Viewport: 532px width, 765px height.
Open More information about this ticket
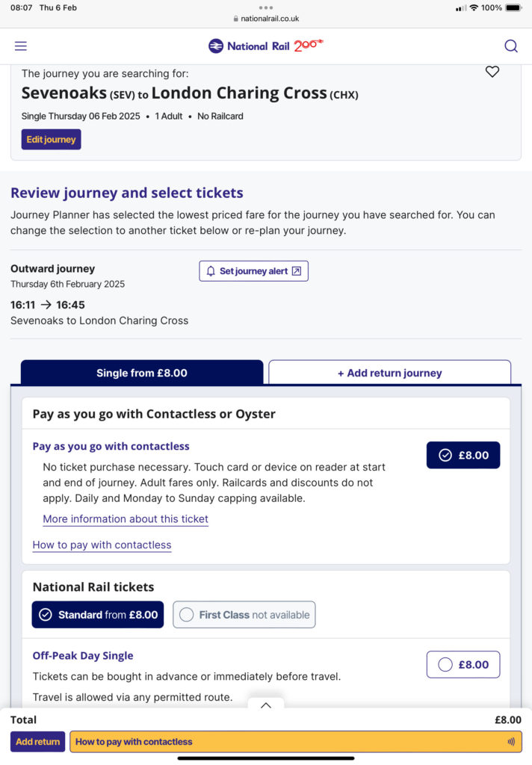pos(126,518)
